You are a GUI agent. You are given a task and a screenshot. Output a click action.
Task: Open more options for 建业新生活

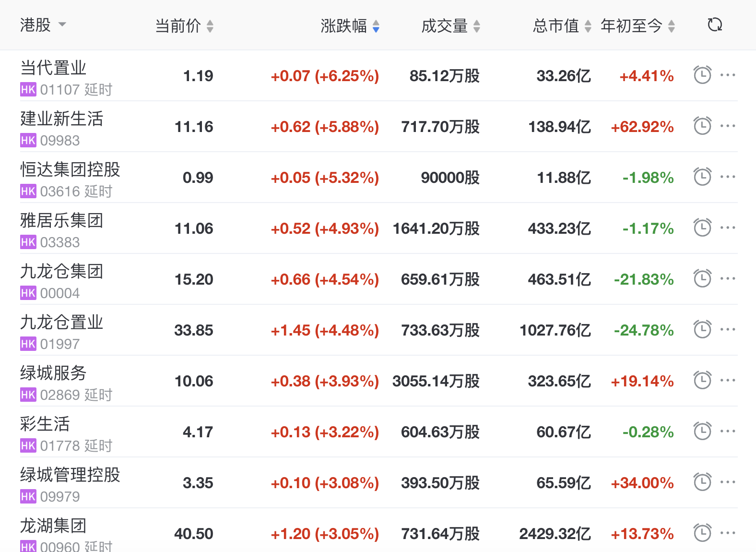pos(728,126)
